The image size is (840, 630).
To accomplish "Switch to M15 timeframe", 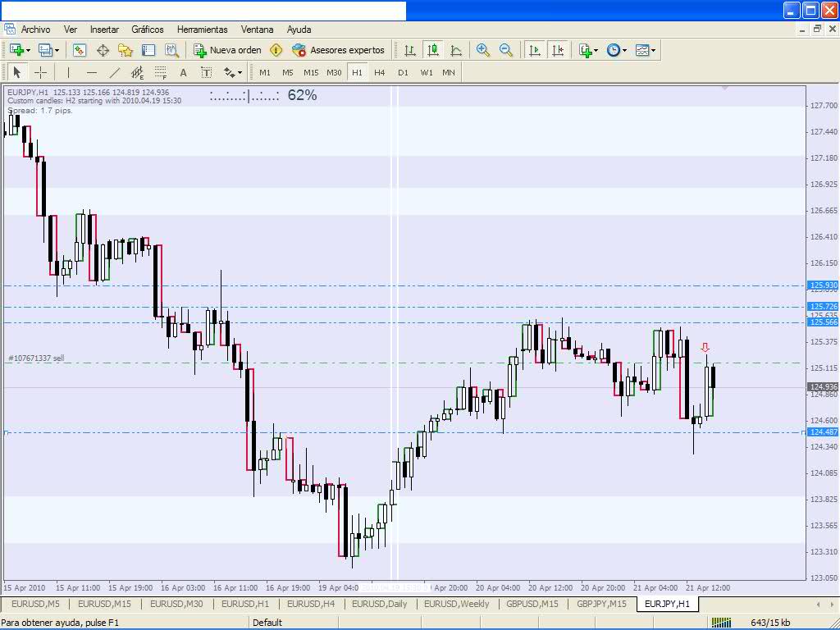I will pos(311,72).
